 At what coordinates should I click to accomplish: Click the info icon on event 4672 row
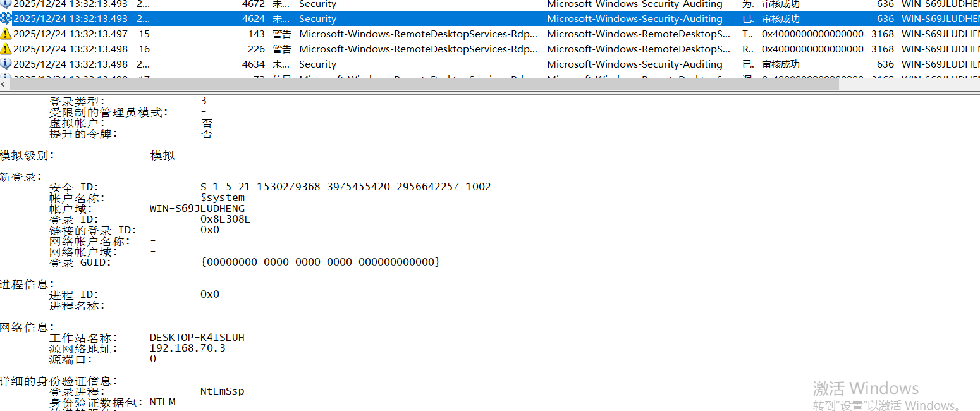pyautogui.click(x=6, y=4)
